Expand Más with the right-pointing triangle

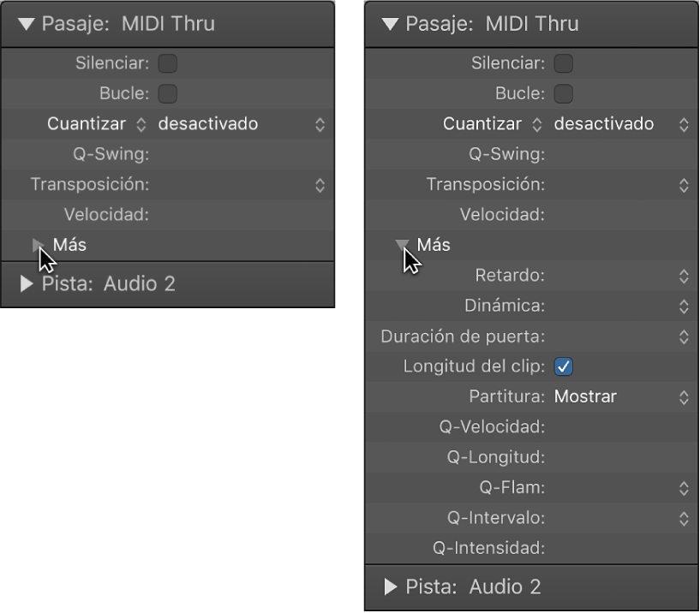(39, 245)
